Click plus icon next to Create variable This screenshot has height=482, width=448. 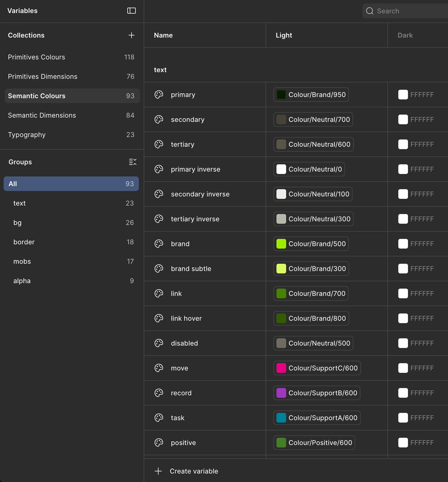pyautogui.click(x=158, y=471)
